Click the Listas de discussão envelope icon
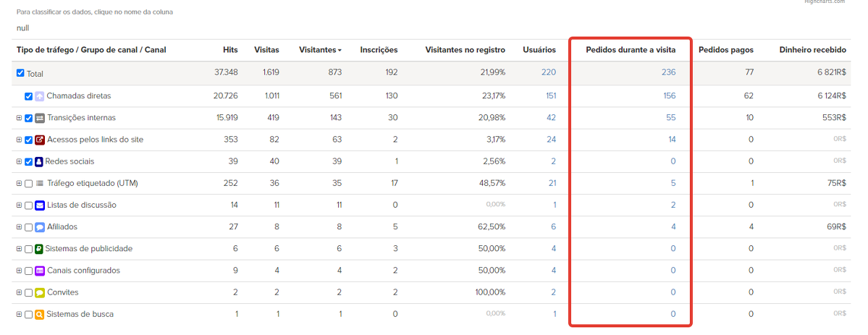This screenshot has width=868, height=335. tap(40, 205)
